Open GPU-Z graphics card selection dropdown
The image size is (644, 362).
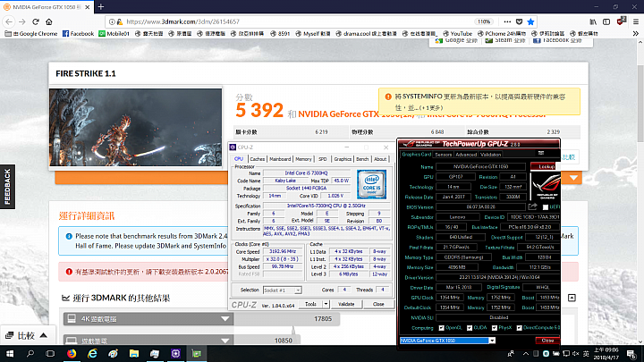point(492,341)
